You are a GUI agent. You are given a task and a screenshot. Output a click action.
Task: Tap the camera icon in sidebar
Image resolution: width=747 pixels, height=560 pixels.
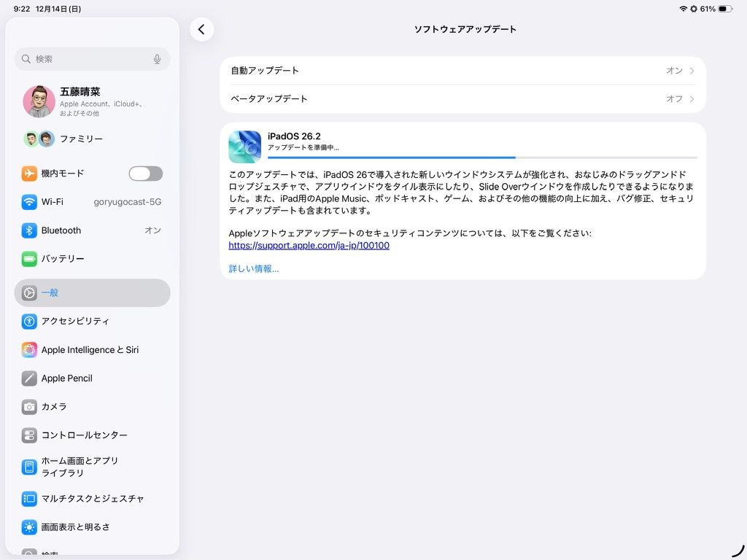click(29, 407)
